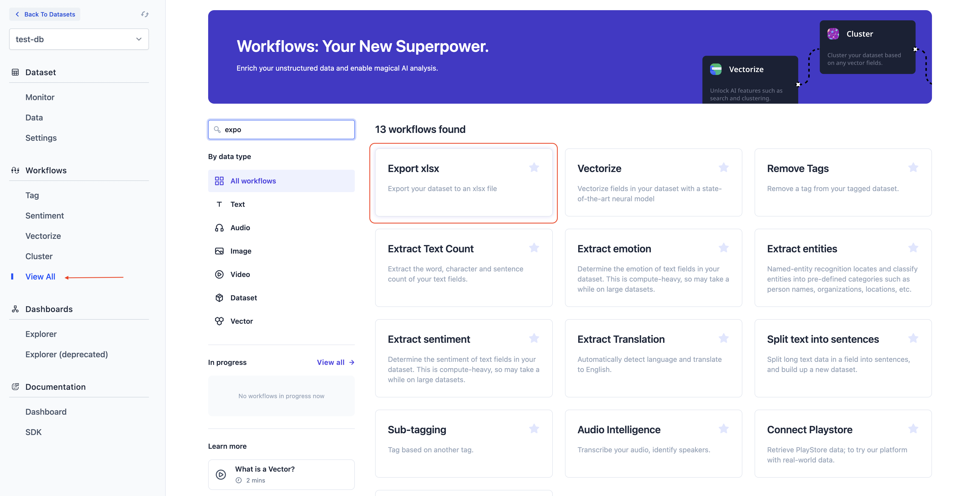The image size is (980, 496).
Task: Select the Dataset cube filter icon
Action: [219, 298]
